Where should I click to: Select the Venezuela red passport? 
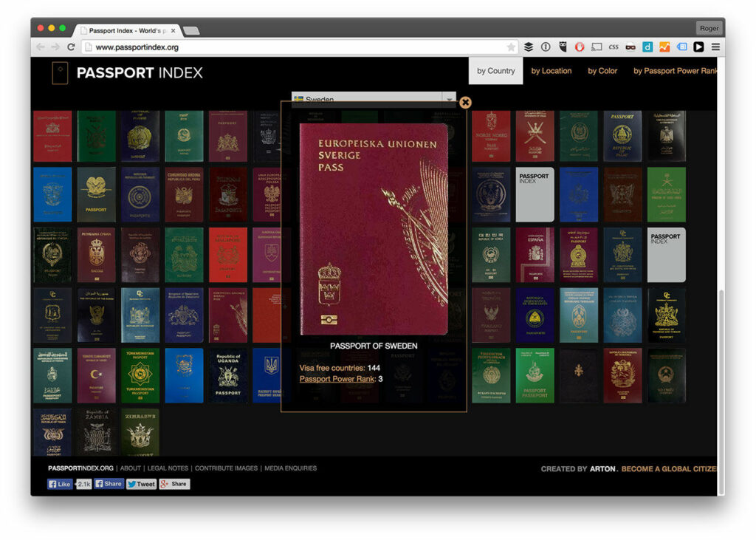pos(622,375)
